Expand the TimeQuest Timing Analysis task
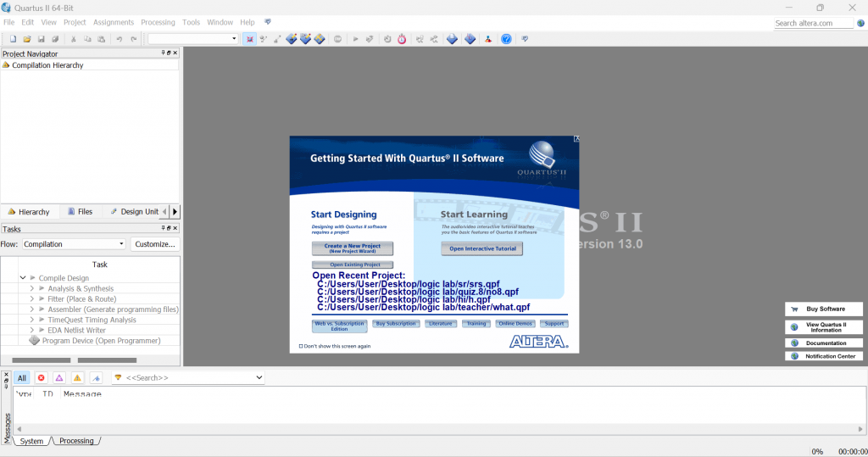This screenshot has width=868, height=457. pos(31,320)
